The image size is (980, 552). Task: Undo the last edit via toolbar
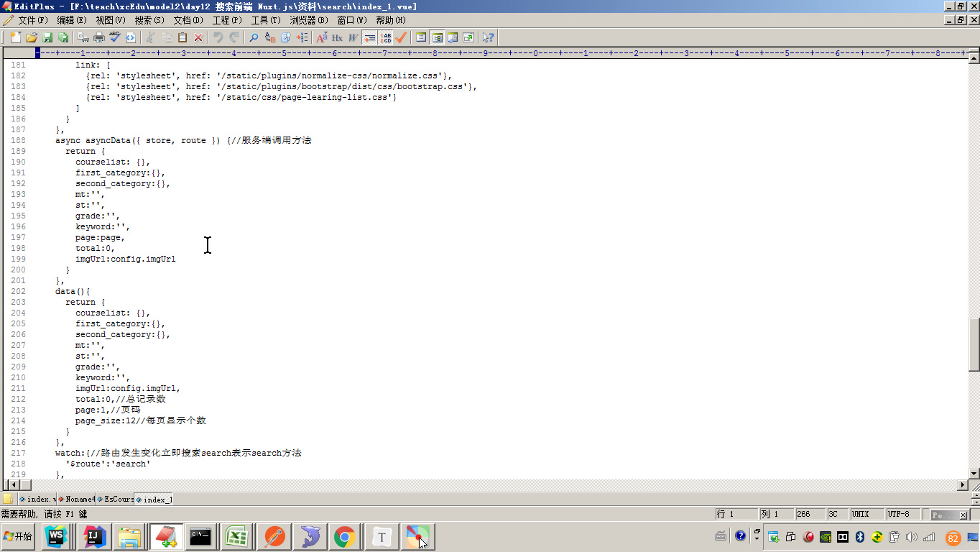(x=218, y=37)
